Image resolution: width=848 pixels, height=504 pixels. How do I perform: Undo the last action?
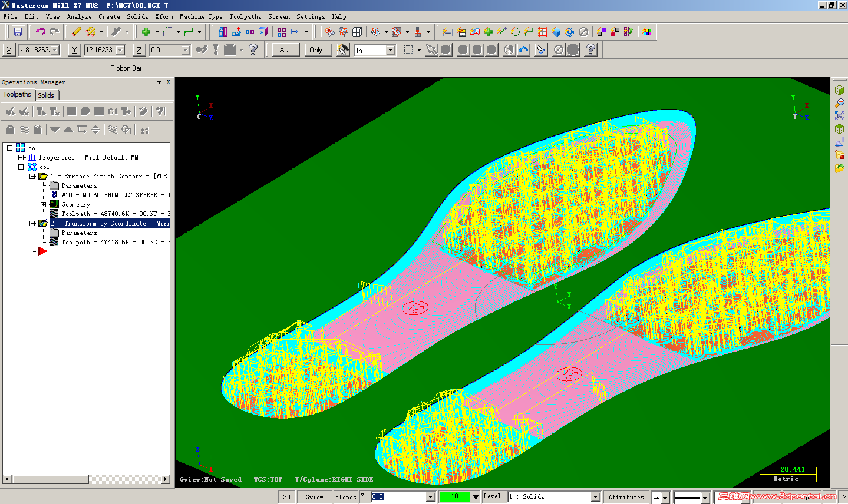tap(41, 32)
